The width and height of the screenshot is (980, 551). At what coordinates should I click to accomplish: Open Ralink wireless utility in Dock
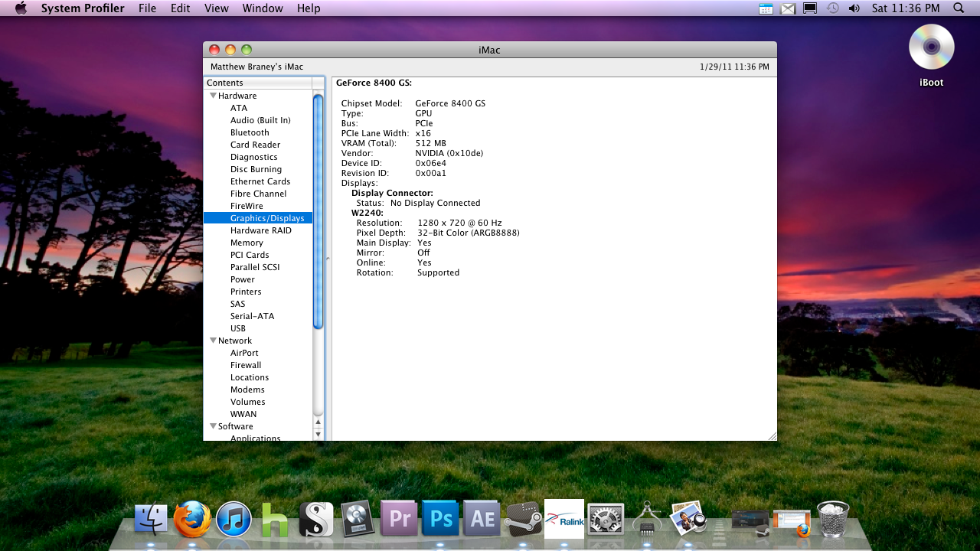click(x=564, y=519)
